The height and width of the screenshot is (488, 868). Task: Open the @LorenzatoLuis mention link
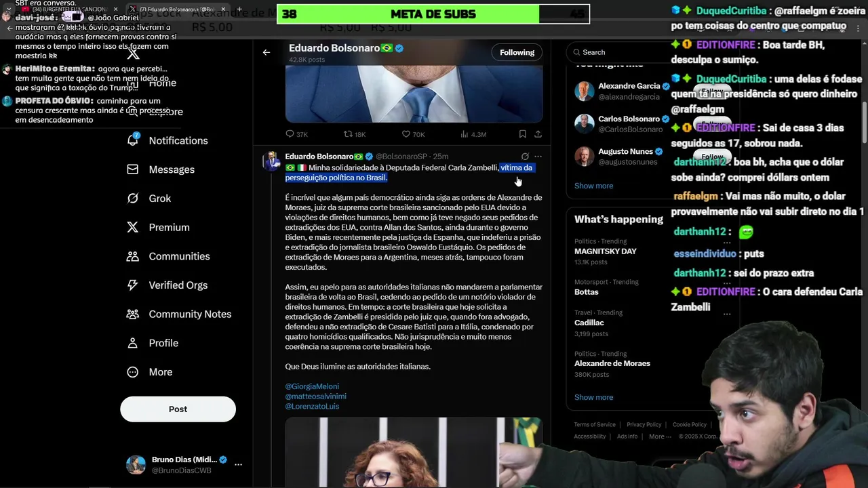pyautogui.click(x=312, y=406)
